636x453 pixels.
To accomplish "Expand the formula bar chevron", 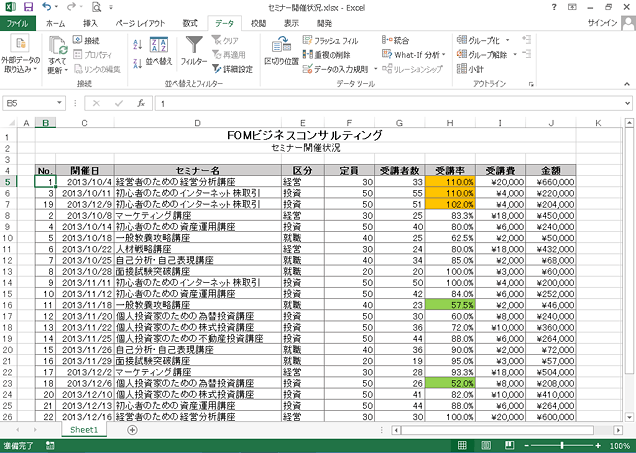I will (x=627, y=103).
